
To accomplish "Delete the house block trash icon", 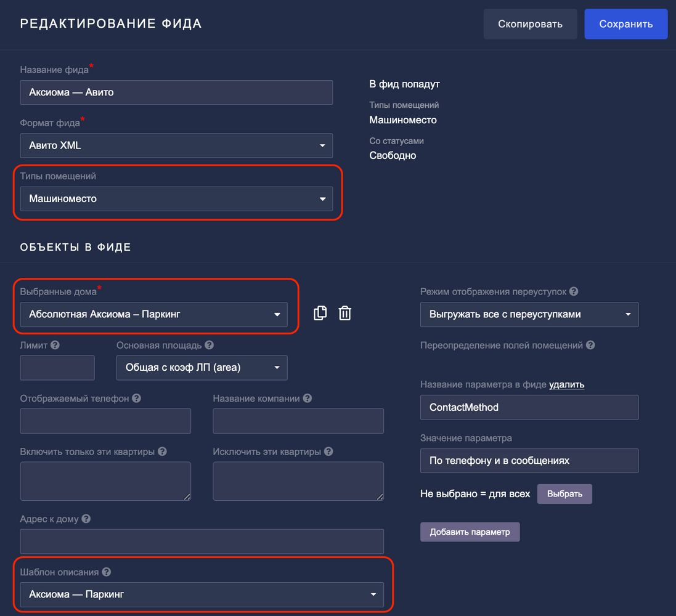I will click(x=345, y=313).
